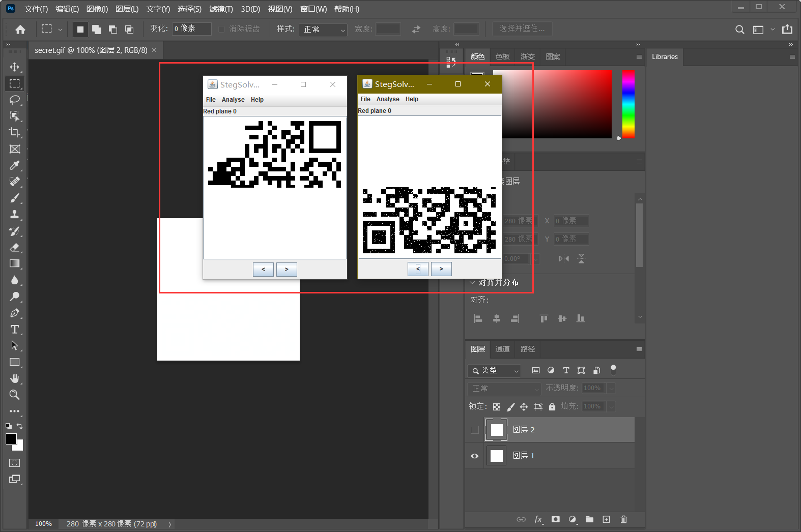
Task: Click previous '<' button in left StegSolve
Action: (x=263, y=269)
